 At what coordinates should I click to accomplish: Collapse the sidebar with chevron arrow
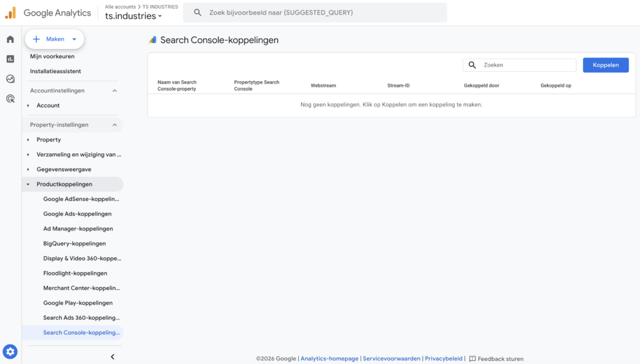point(112,357)
